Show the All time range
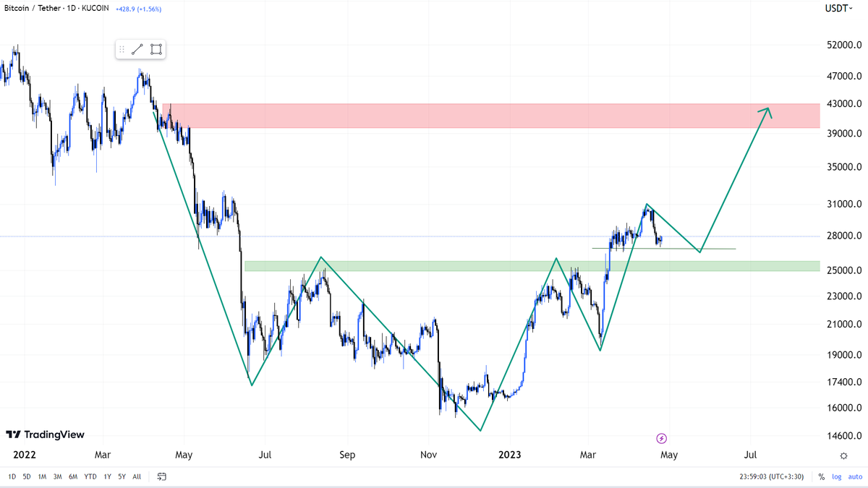The height and width of the screenshot is (488, 868). point(137,476)
